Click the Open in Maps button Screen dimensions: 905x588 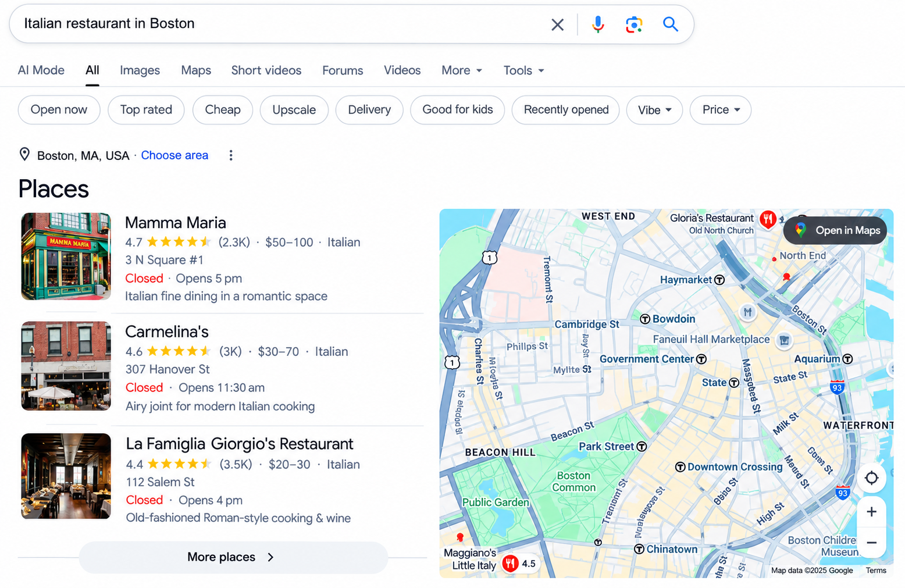pyautogui.click(x=835, y=230)
